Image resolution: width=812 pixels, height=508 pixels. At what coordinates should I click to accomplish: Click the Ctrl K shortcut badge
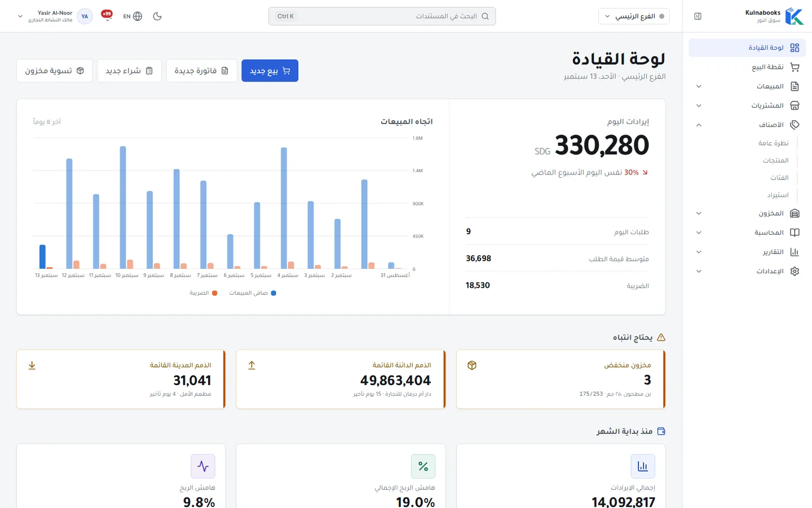(285, 16)
